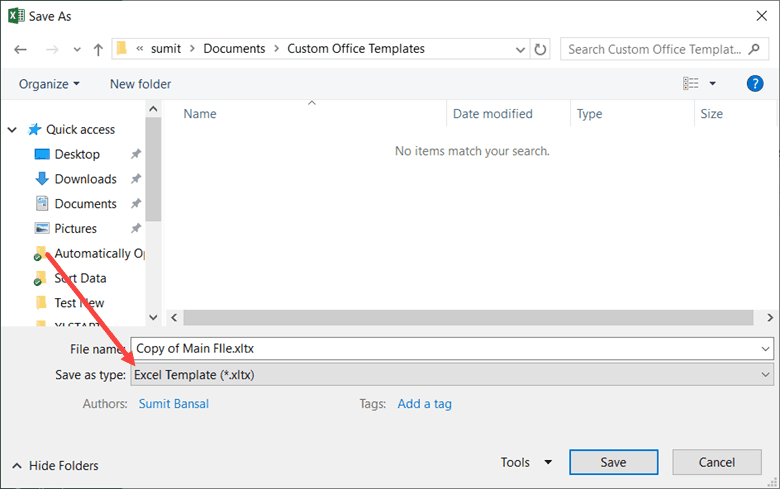Screen dimensions: 780x489
Task: Click the Up one level arrow
Action: tap(98, 49)
